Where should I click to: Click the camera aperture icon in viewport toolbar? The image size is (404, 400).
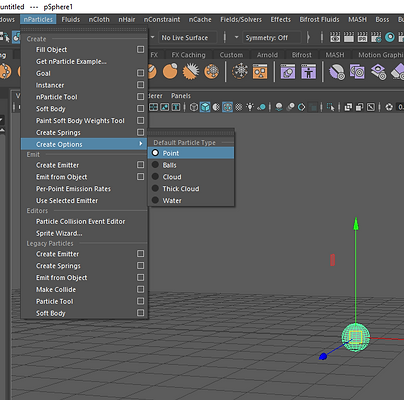pos(389,107)
